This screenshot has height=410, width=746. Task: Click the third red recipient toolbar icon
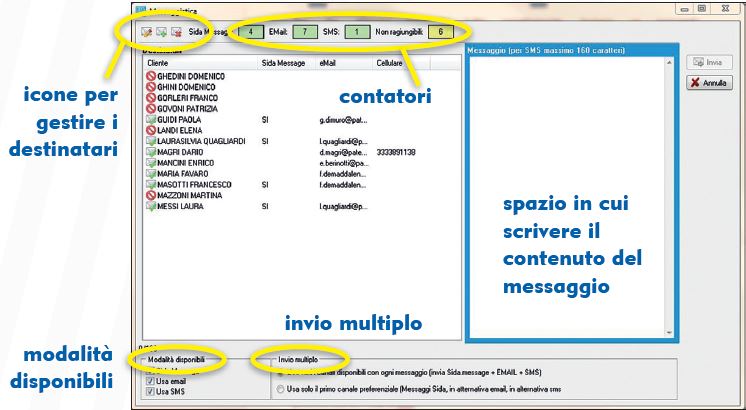(175, 33)
